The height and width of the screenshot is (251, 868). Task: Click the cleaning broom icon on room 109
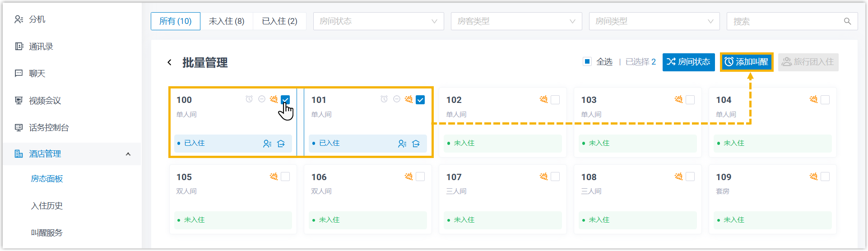tap(813, 177)
